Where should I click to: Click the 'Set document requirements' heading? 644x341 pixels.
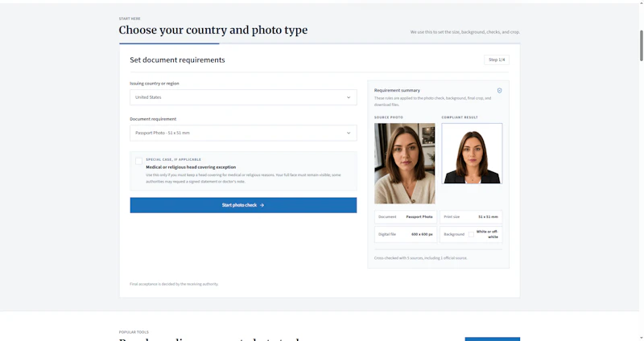tap(177, 60)
